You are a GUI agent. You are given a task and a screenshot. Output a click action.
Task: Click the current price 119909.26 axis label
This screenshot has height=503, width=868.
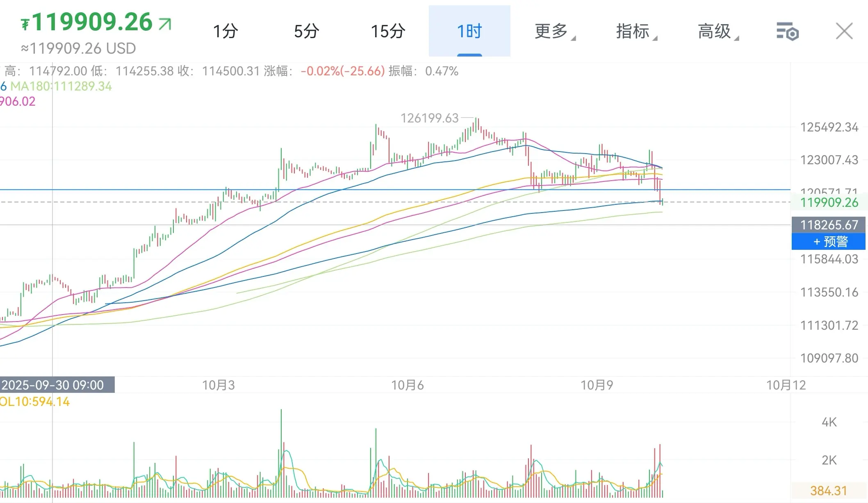point(829,202)
